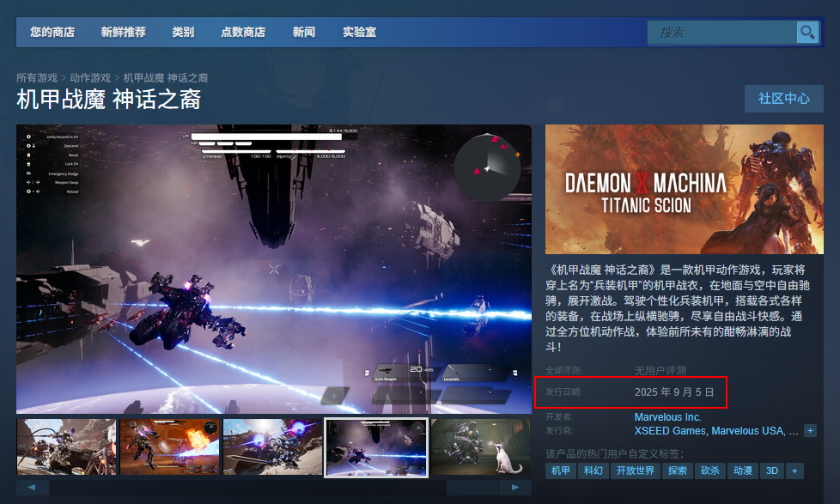Open the 您的商店 navigation menu
Screen dimensions: 840x504
click(x=52, y=33)
